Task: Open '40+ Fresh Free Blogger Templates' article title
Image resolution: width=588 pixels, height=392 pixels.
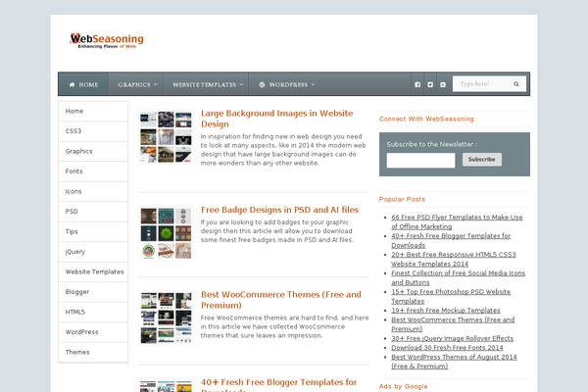Action: [x=278, y=385]
